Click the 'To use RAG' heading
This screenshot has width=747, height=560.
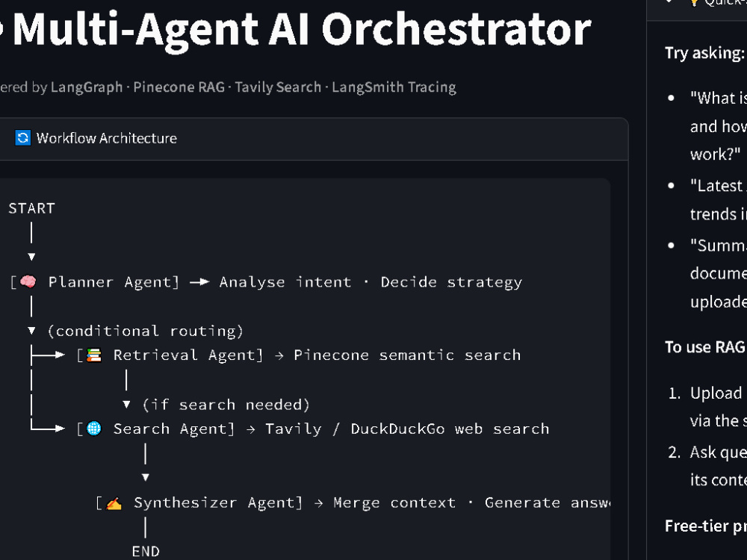705,347
